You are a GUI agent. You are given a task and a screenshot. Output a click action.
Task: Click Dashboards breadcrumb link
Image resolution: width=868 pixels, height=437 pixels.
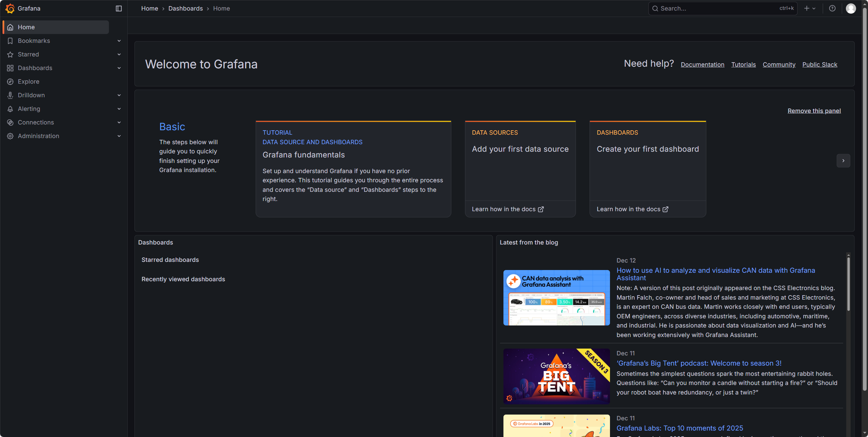point(186,9)
